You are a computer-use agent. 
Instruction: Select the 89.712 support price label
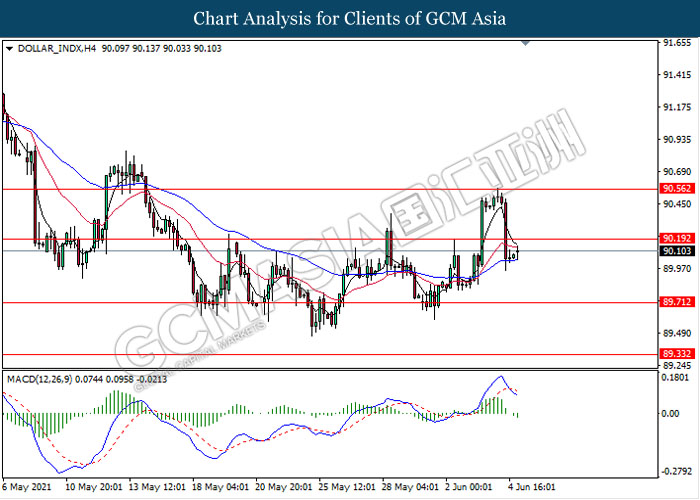677,302
